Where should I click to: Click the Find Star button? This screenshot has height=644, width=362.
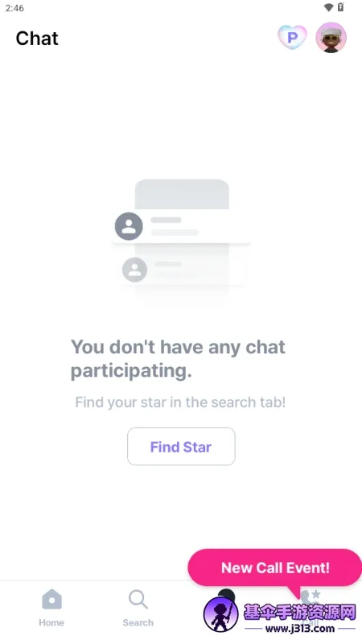coord(181,447)
